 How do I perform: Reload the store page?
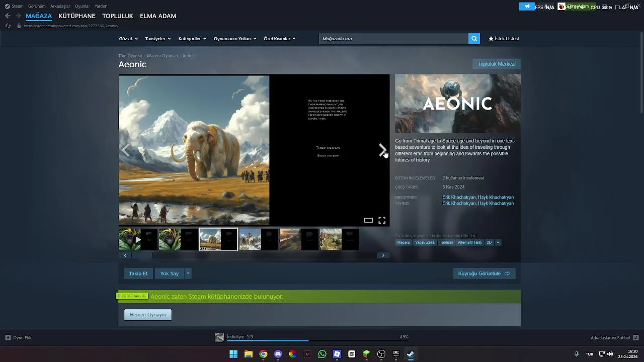coord(8,26)
